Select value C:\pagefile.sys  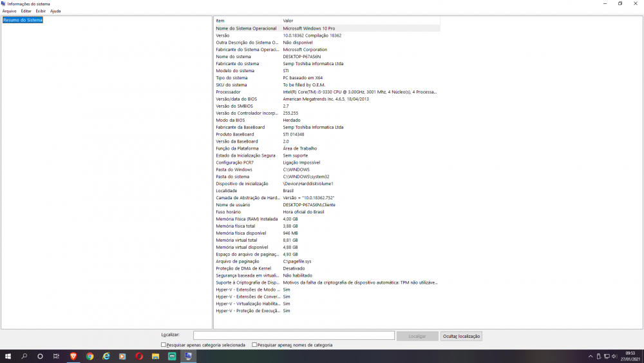pyautogui.click(x=297, y=262)
